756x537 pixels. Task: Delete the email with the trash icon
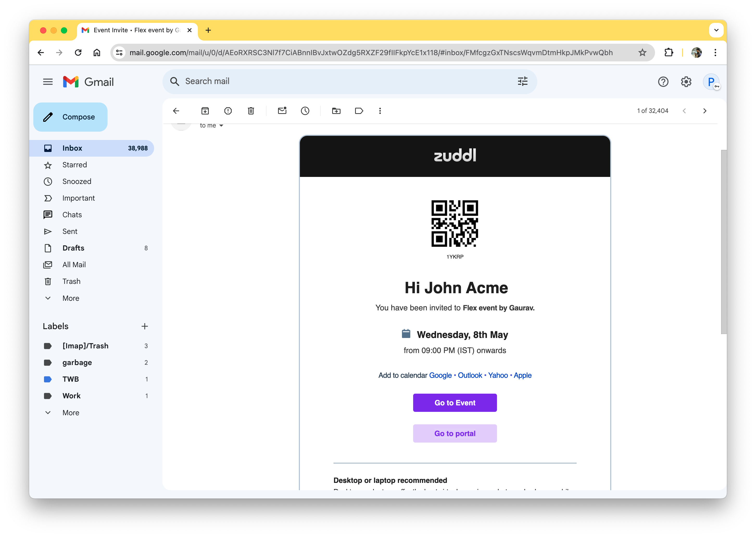click(x=251, y=111)
